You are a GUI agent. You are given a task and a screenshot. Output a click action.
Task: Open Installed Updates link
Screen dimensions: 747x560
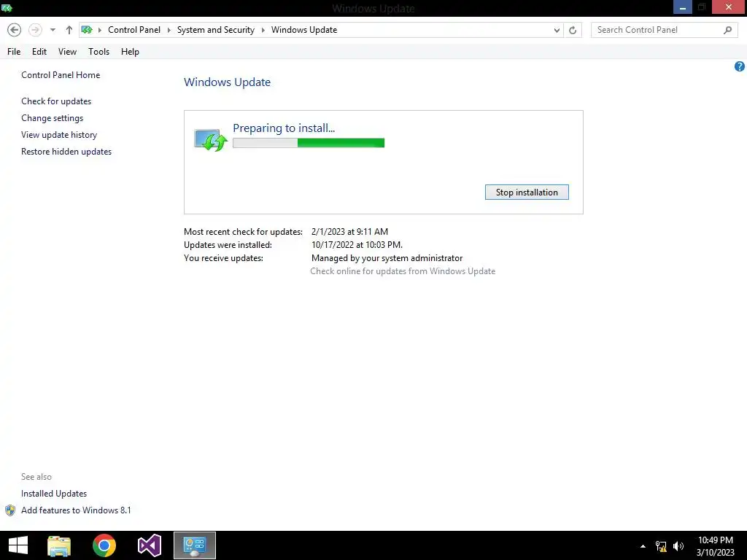point(54,494)
